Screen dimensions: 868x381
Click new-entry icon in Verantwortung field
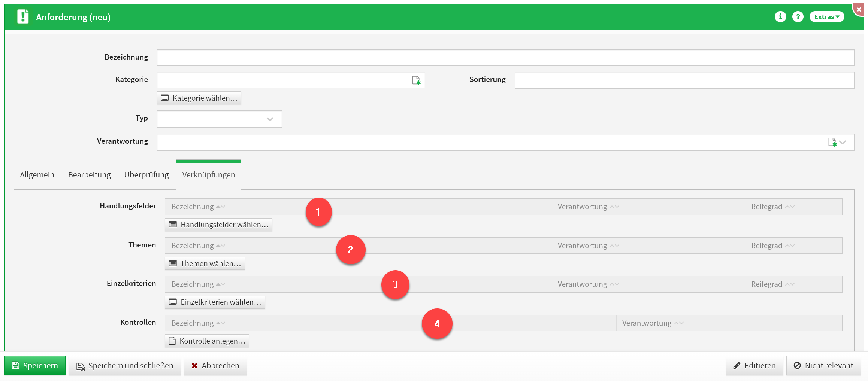832,142
